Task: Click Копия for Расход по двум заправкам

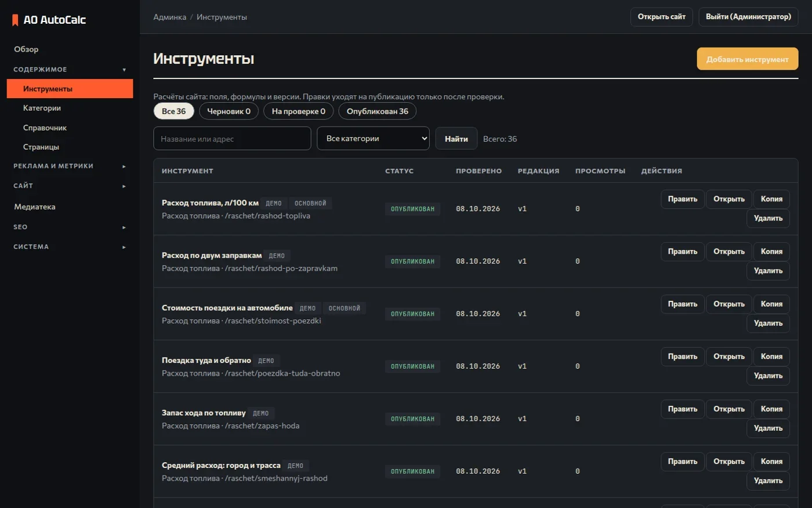Action: pyautogui.click(x=771, y=251)
